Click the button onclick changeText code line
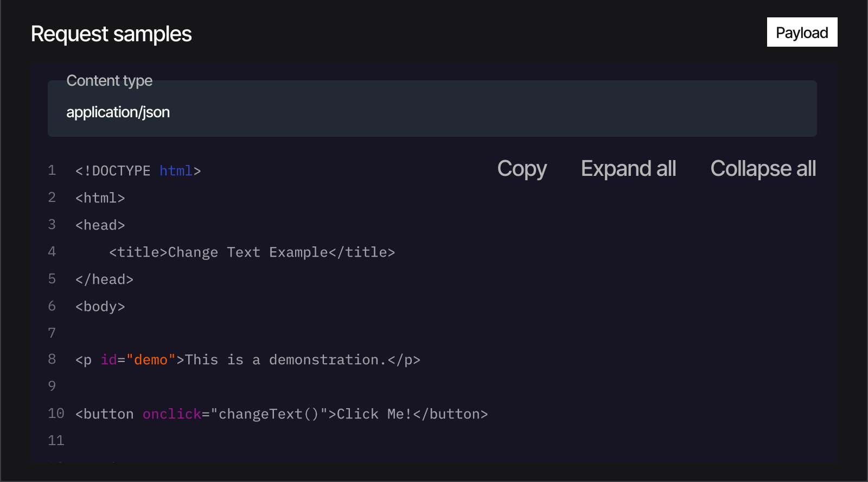The image size is (868, 482). [x=282, y=414]
